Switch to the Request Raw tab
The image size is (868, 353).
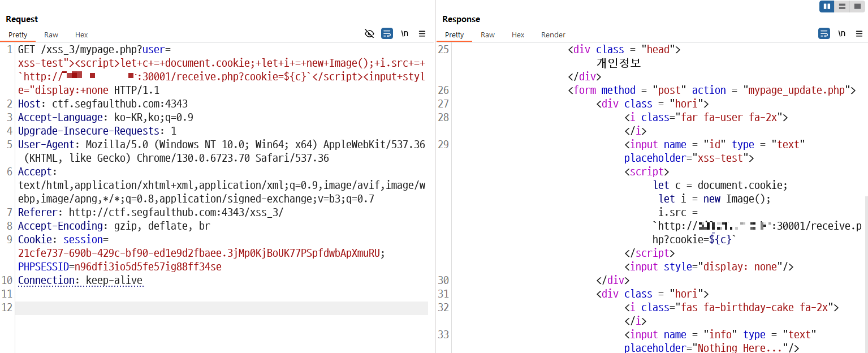pos(51,35)
